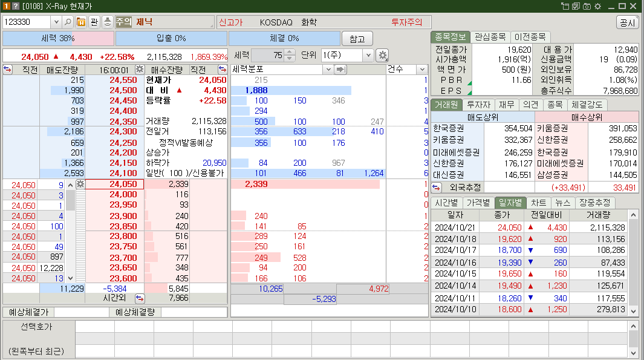Click down arrow of daily table scrollbar

click(633, 311)
